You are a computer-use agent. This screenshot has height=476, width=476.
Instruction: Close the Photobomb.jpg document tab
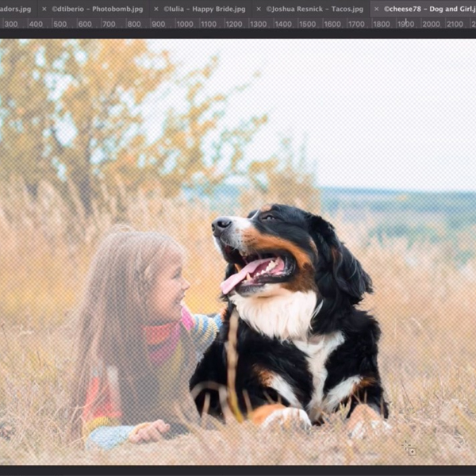coord(44,9)
